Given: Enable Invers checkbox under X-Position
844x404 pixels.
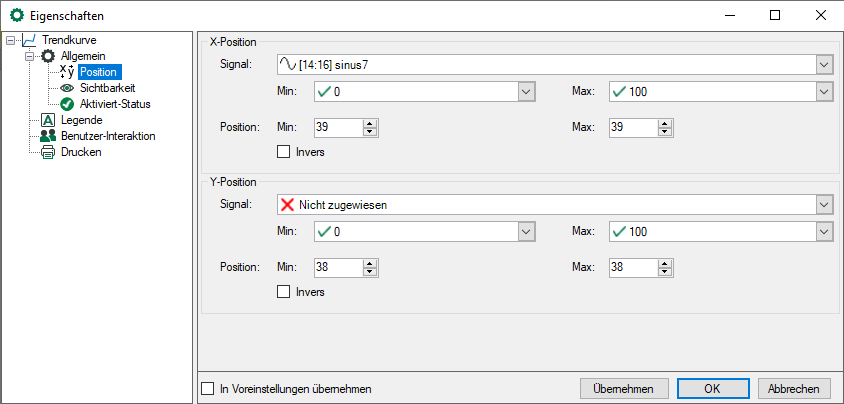Looking at the screenshot, I should 283,152.
